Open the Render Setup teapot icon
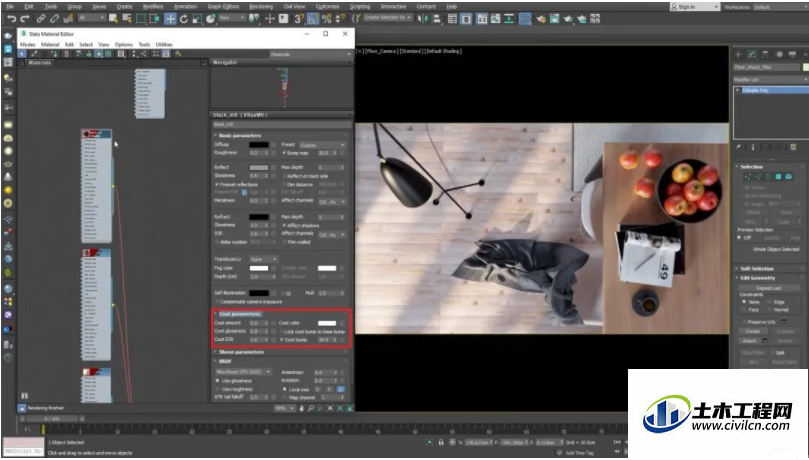This screenshot has width=809, height=460. [540, 19]
